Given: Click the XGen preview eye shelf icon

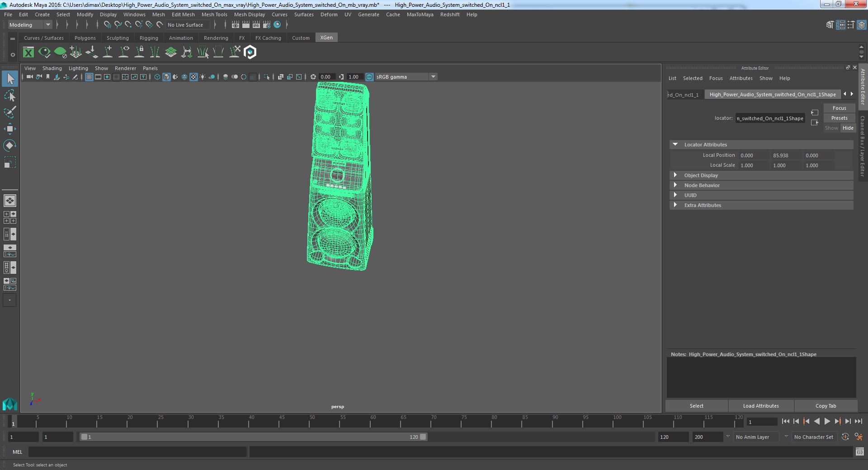Looking at the screenshot, I should [44, 52].
